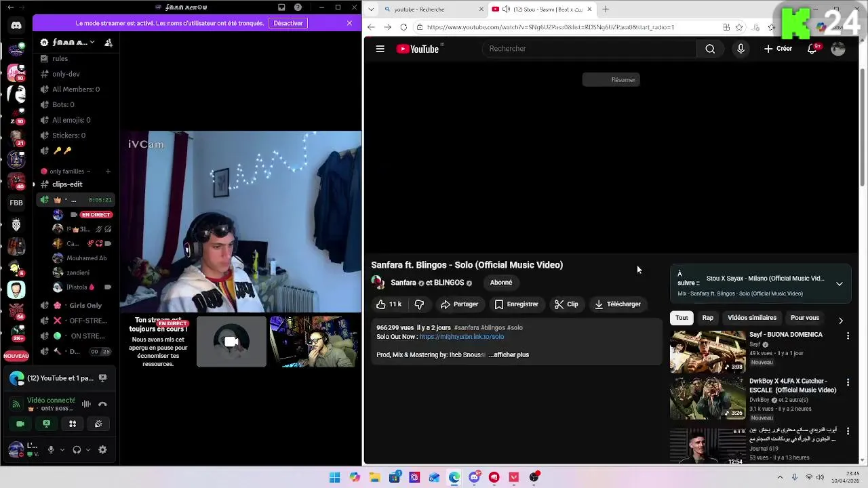Screen dimensions: 868x488
Task: Open Discord user settings gear
Action: pos(102,449)
